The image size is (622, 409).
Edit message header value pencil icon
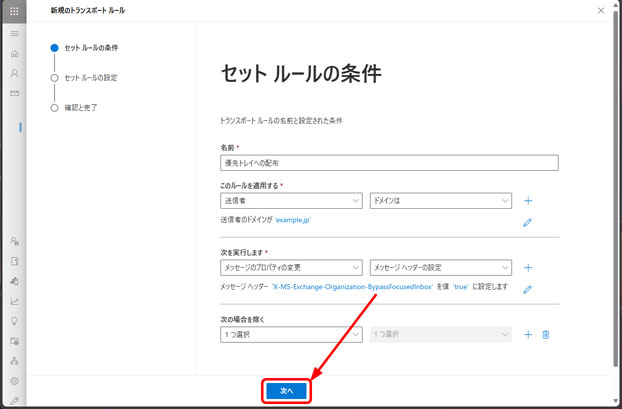tap(527, 289)
